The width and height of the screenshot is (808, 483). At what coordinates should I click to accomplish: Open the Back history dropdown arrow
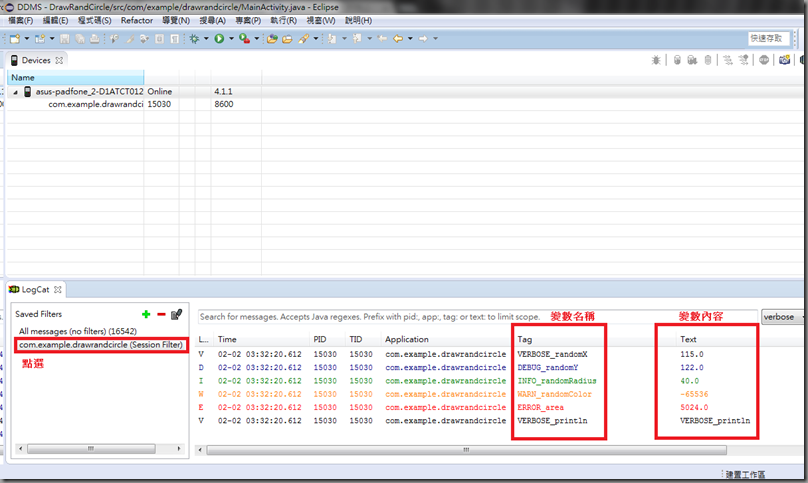click(410, 39)
